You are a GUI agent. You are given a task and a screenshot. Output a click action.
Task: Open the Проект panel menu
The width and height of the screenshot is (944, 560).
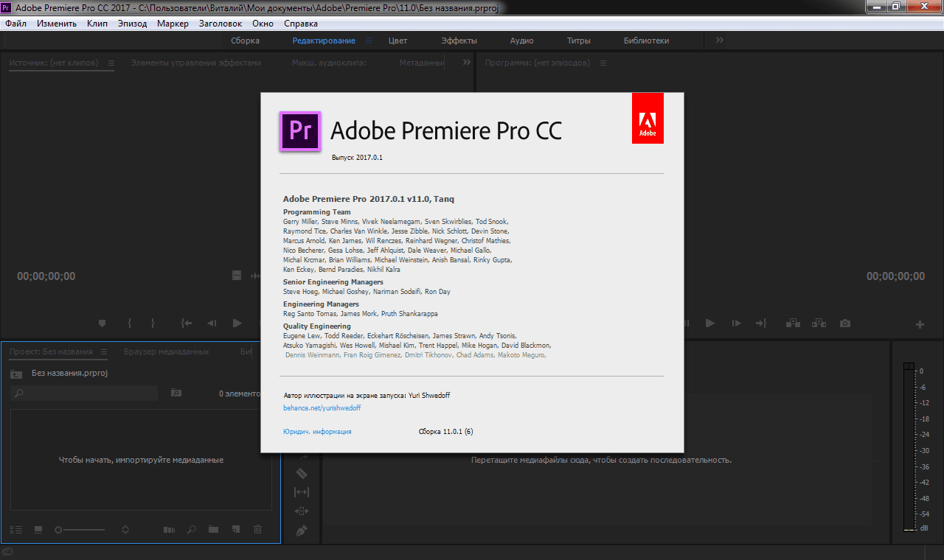[x=104, y=352]
